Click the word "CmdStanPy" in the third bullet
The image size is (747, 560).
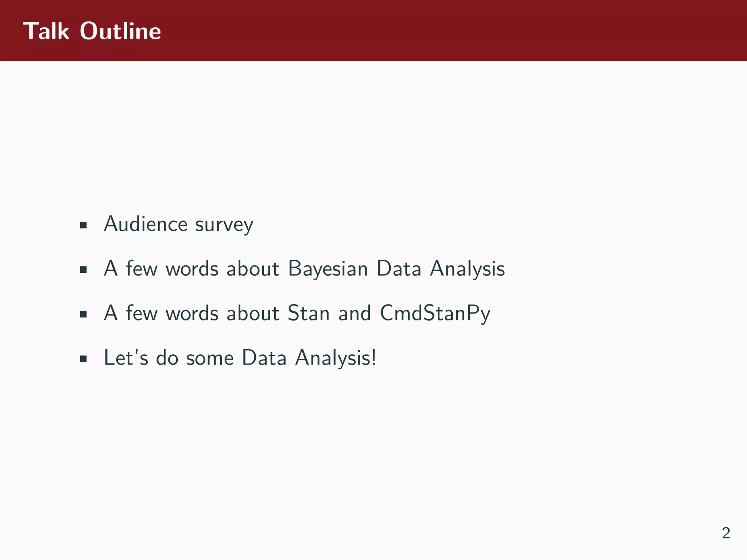point(435,314)
